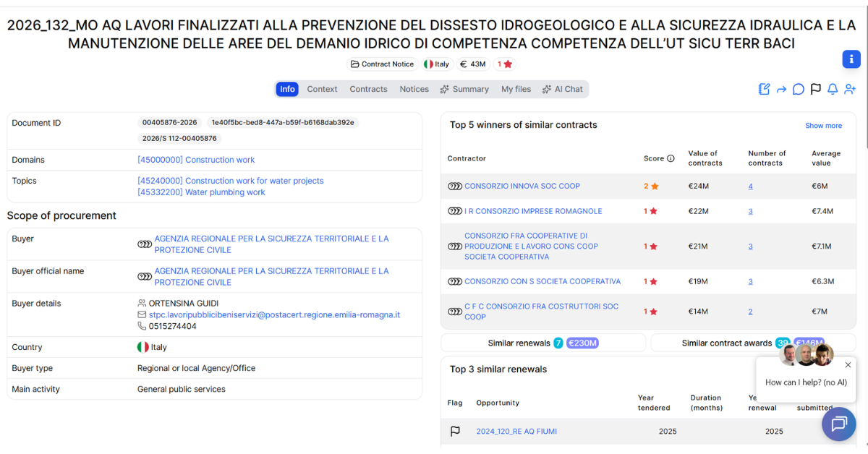Open Construction work for water projects topic
Screen dimensions: 868x454
231,181
